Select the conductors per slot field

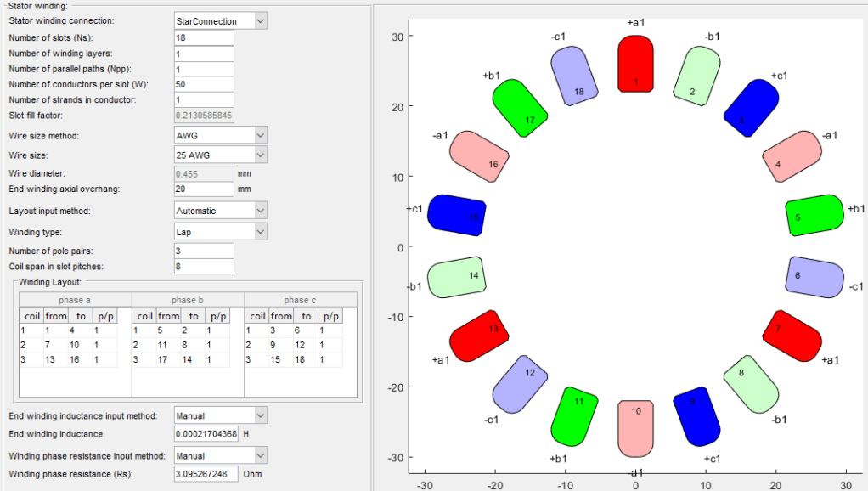click(203, 84)
